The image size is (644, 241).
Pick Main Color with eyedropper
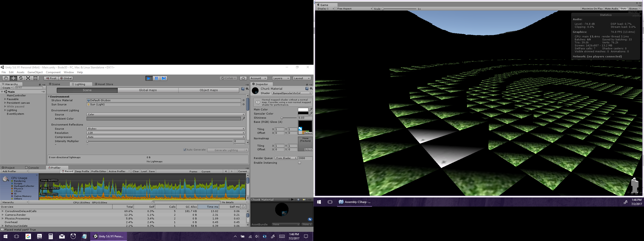[x=311, y=109]
